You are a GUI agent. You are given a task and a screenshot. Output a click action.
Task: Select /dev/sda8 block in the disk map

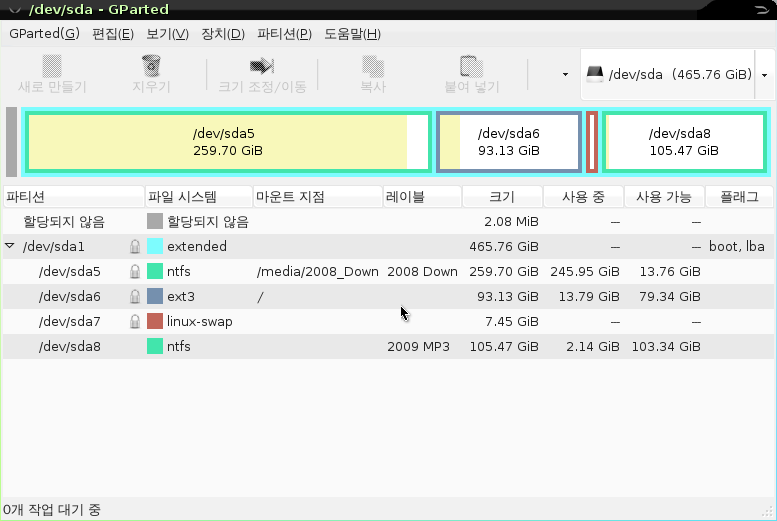[684, 142]
